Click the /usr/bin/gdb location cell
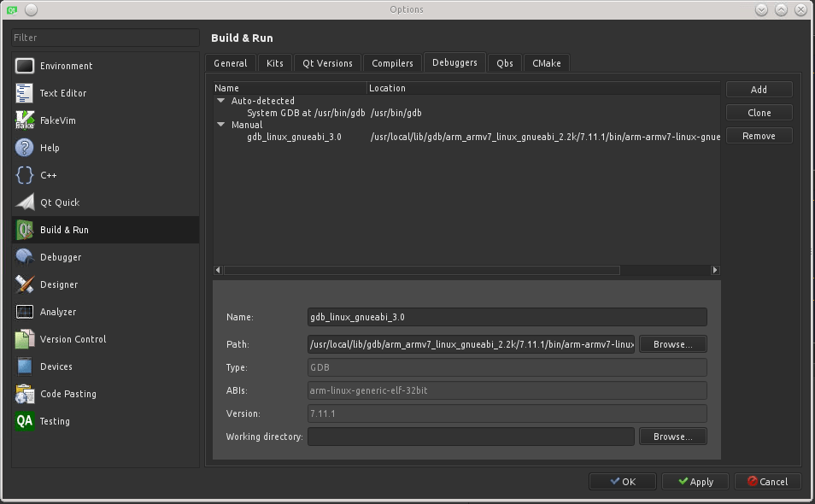The image size is (815, 504). pyautogui.click(x=396, y=113)
